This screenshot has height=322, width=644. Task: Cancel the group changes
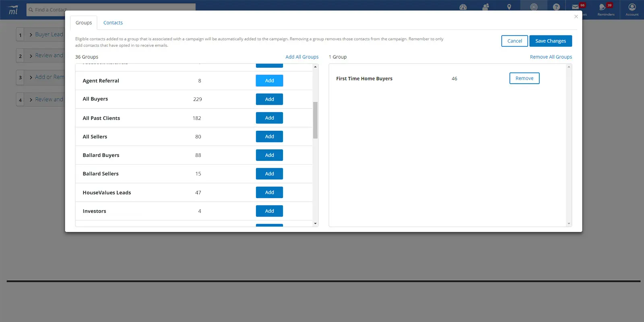click(514, 41)
